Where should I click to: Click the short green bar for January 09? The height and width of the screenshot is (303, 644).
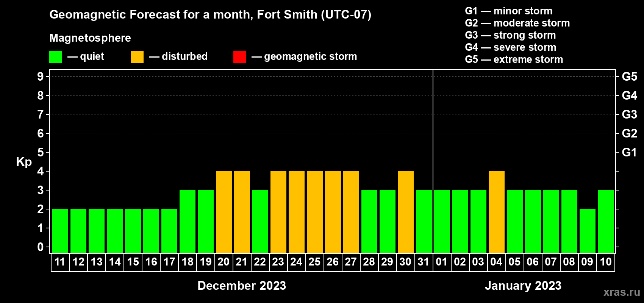click(x=588, y=231)
